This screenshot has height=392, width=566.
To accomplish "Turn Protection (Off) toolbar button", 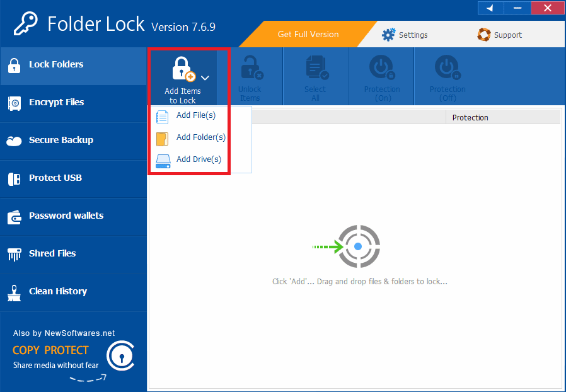I will pyautogui.click(x=448, y=78).
